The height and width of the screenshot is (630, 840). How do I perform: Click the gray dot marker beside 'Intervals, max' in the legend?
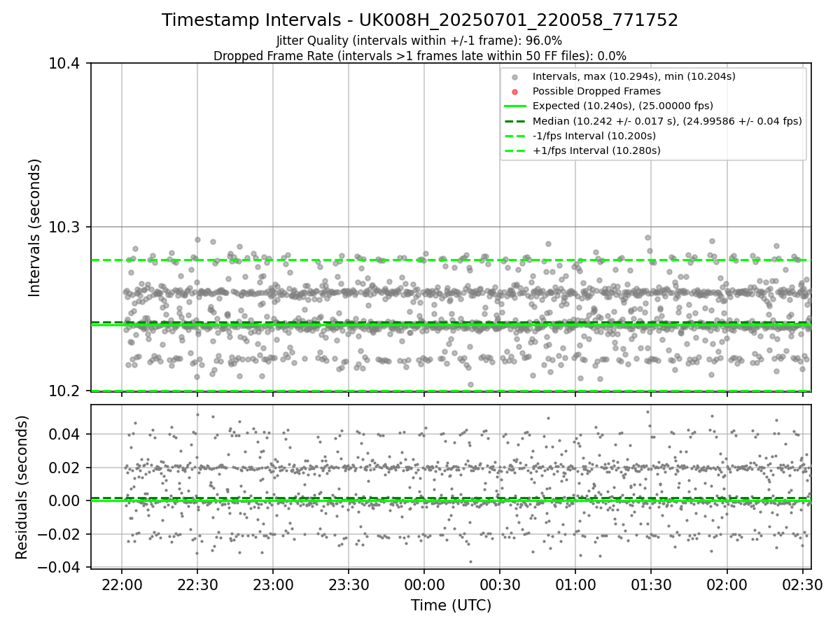point(514,77)
